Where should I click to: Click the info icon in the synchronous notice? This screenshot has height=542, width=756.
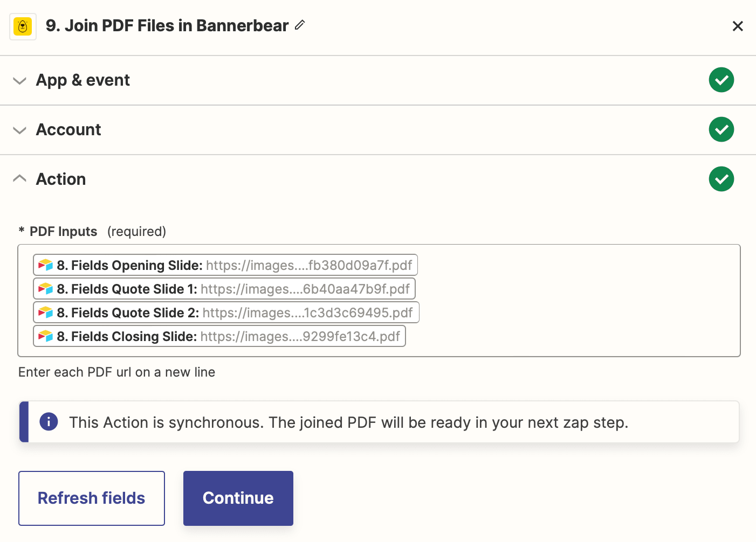coord(49,422)
